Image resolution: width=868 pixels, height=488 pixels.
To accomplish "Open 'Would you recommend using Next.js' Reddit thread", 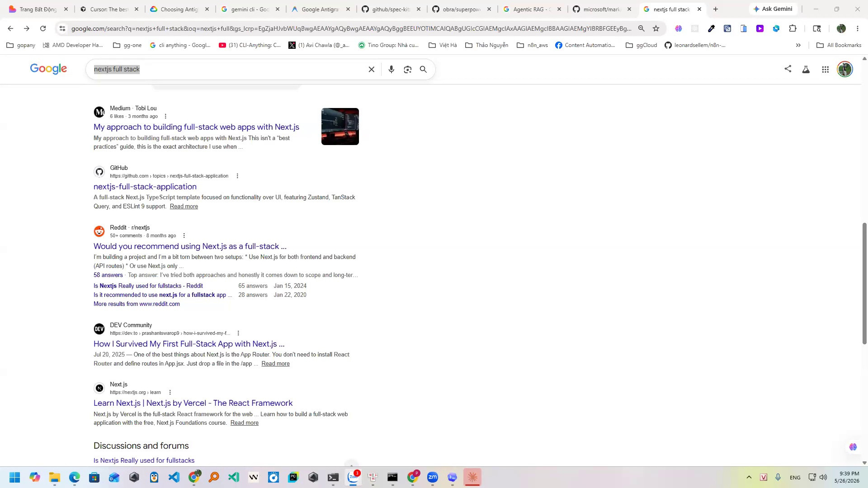I will (190, 247).
